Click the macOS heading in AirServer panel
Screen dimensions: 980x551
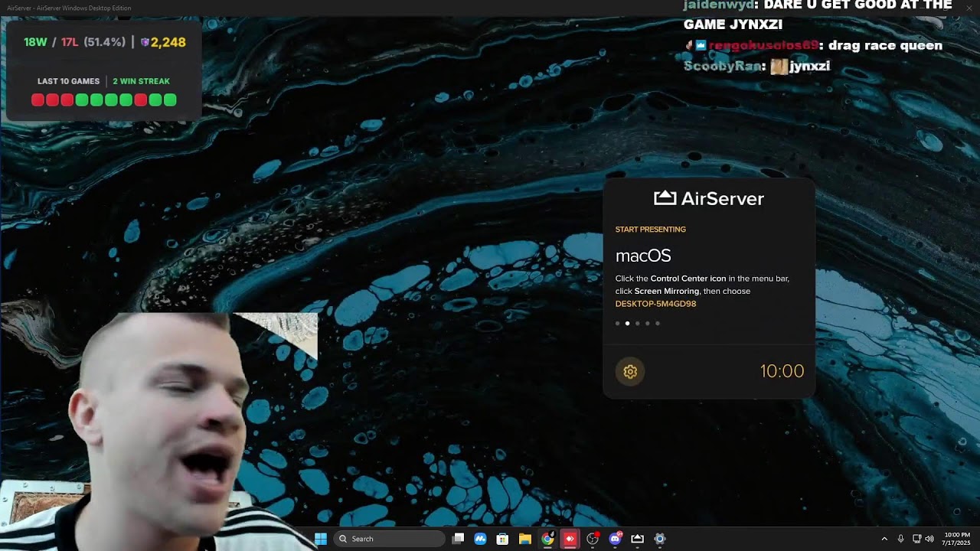tap(643, 256)
